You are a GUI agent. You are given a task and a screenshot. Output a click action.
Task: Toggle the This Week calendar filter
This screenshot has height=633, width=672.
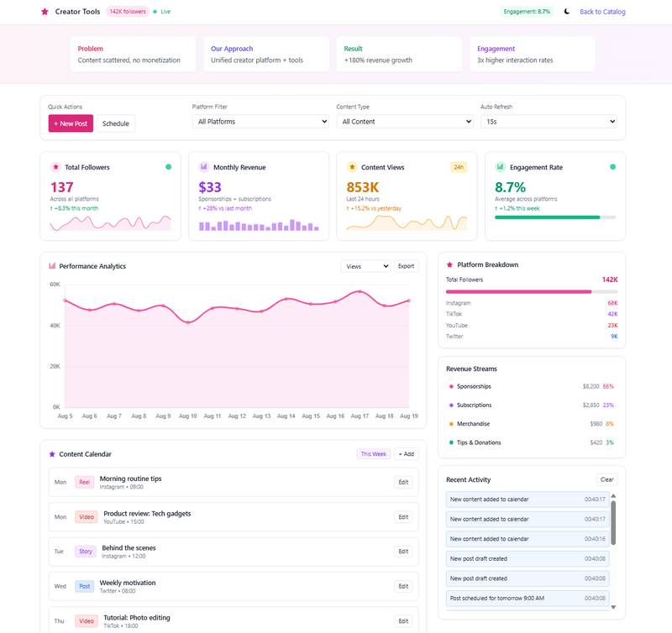click(x=373, y=454)
